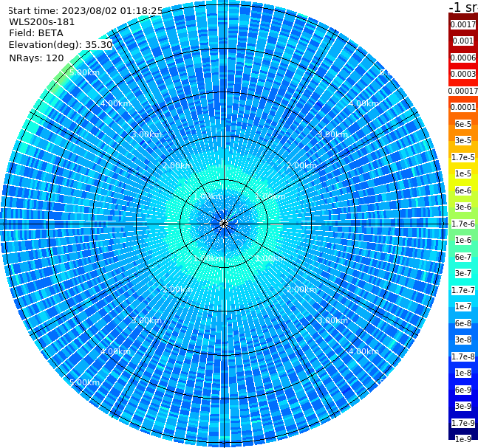Screen dimensions: 478x448
Task: Click the 0.00017 colorbar value
Action: click(463, 91)
